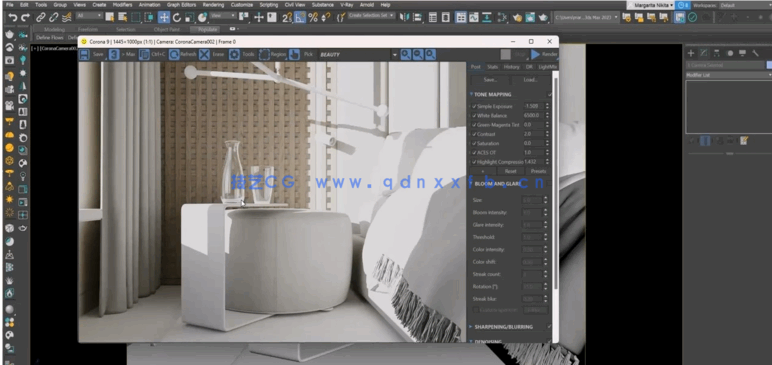This screenshot has width=772, height=365.
Task: Click the Redo arrow in main toolbar
Action: click(x=26, y=17)
